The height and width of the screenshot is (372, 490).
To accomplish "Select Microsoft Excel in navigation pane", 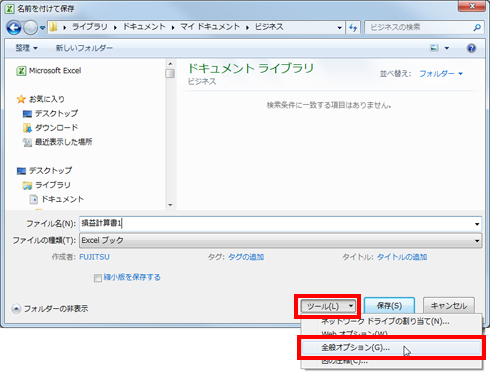I will 49,71.
